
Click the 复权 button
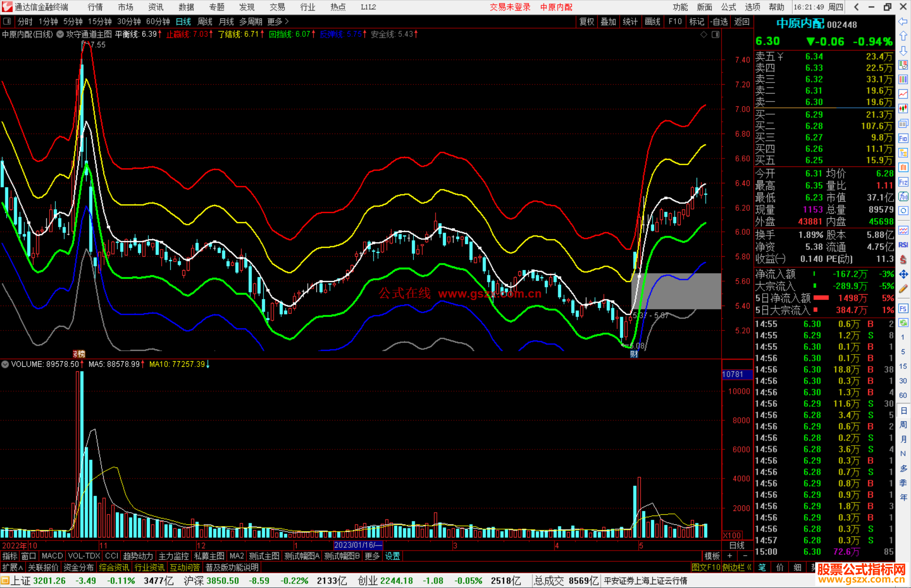(x=587, y=21)
